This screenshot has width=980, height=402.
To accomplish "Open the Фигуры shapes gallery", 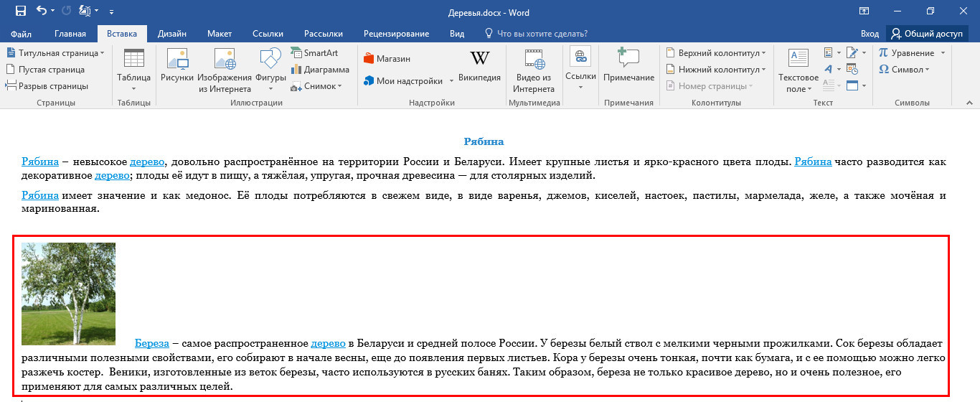I will click(x=270, y=70).
